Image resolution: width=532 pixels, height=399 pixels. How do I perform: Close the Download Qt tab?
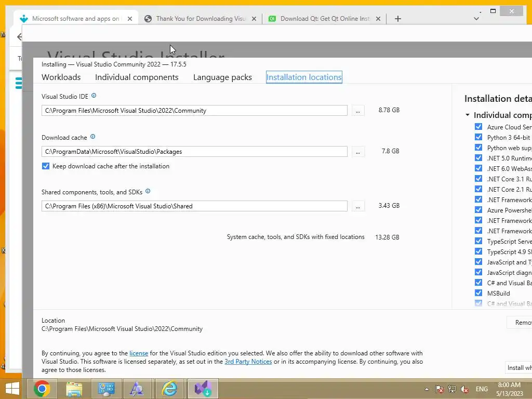tap(378, 19)
